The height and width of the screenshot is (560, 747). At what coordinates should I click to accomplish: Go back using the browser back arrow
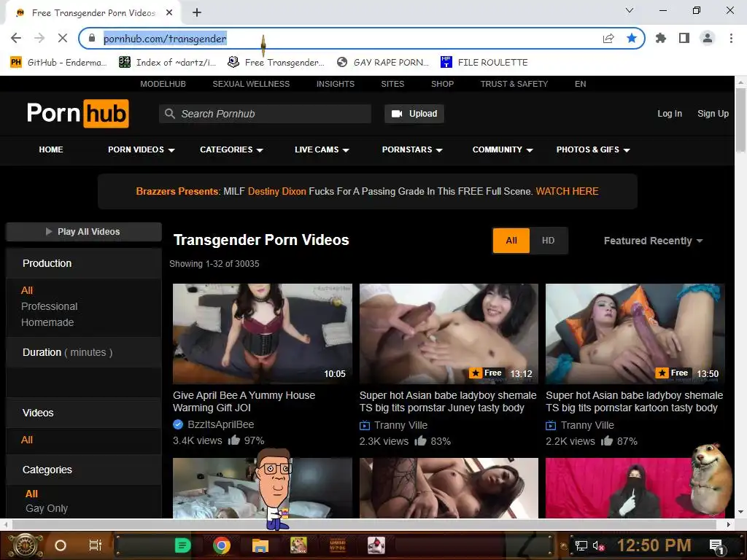click(x=16, y=38)
